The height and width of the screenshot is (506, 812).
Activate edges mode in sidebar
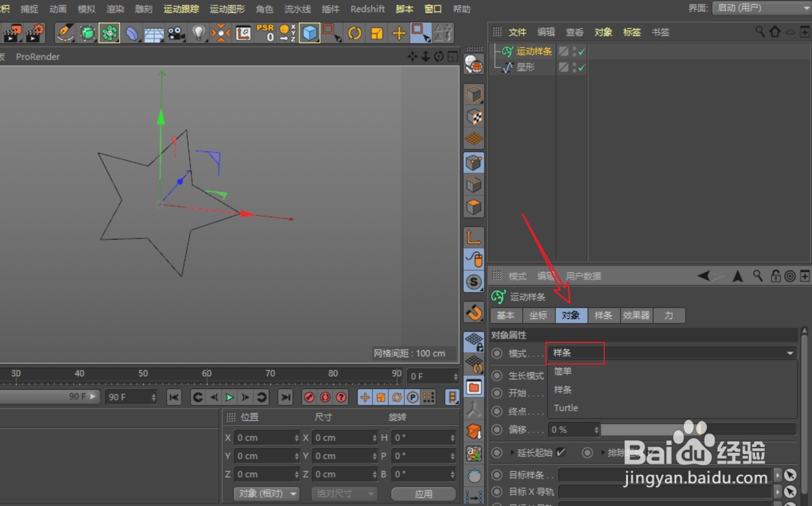click(474, 185)
